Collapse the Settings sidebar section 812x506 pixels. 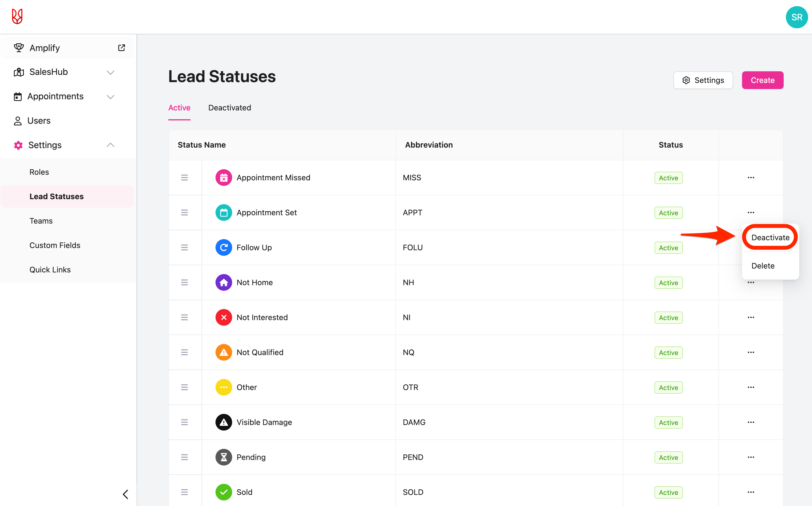(110, 145)
